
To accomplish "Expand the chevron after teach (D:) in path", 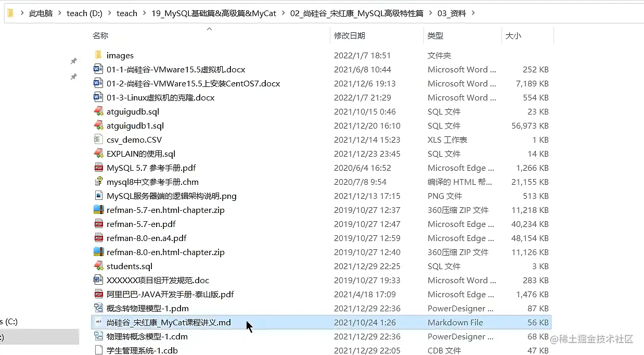I will point(109,14).
